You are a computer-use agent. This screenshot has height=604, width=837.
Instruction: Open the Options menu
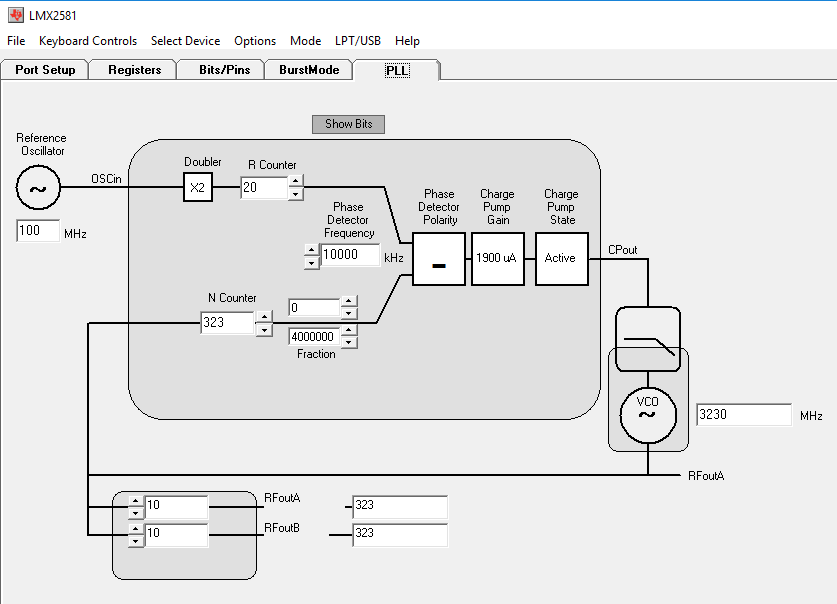[255, 41]
